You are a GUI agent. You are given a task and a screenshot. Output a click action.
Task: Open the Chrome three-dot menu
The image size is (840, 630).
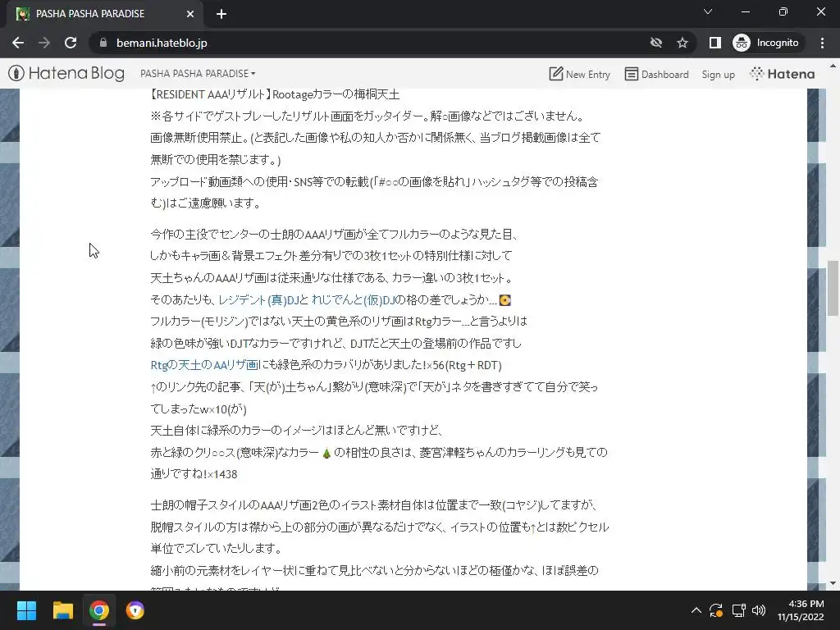pos(822,43)
